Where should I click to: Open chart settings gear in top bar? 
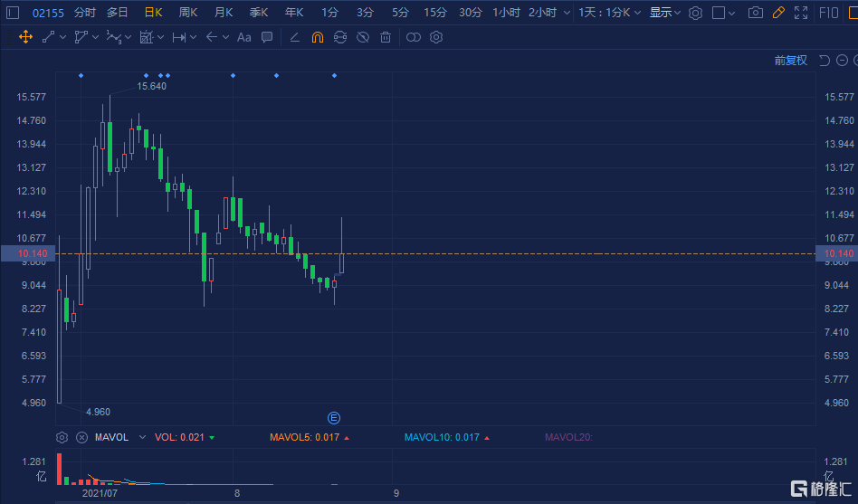695,13
